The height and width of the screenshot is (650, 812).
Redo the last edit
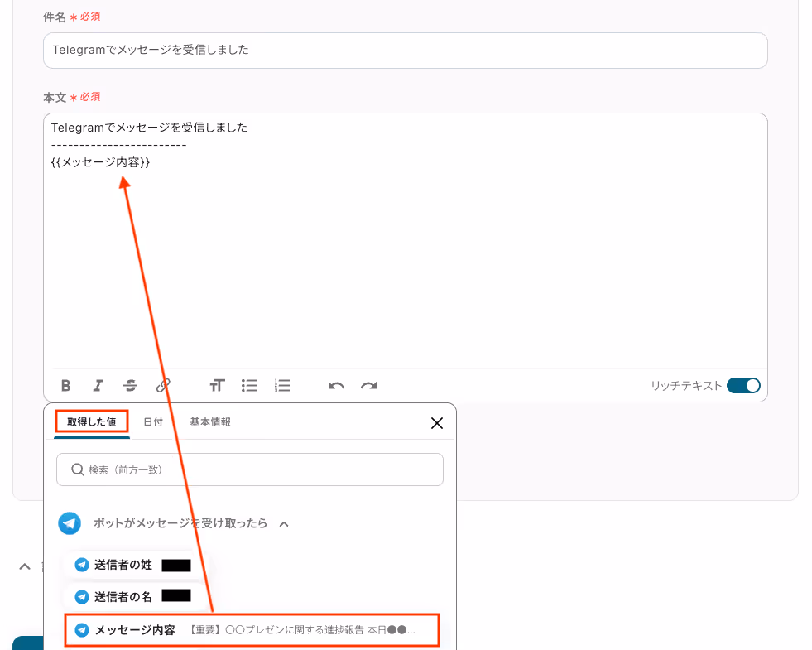[368, 385]
